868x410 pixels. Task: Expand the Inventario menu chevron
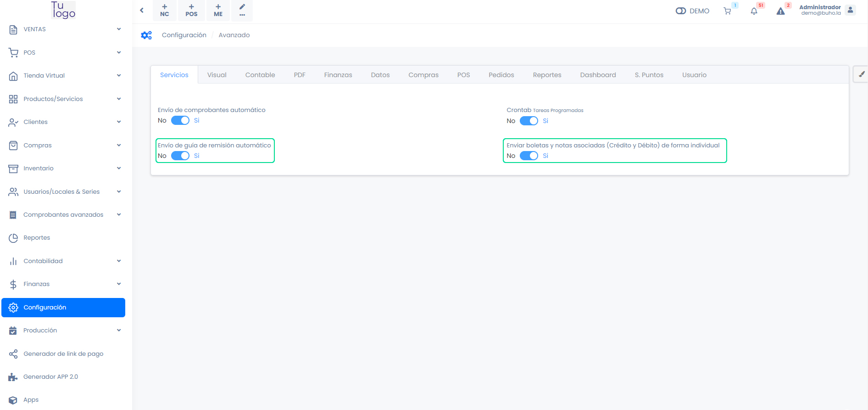pyautogui.click(x=119, y=168)
